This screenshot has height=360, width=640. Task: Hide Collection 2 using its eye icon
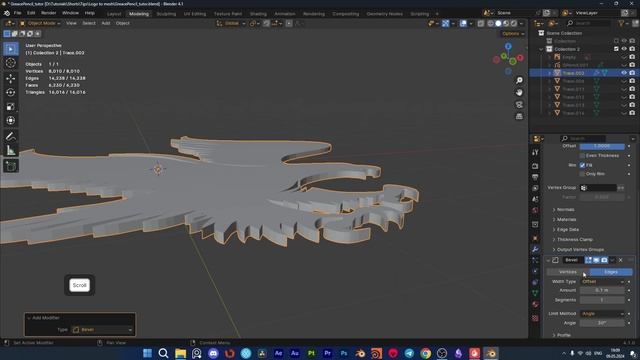[x=624, y=49]
